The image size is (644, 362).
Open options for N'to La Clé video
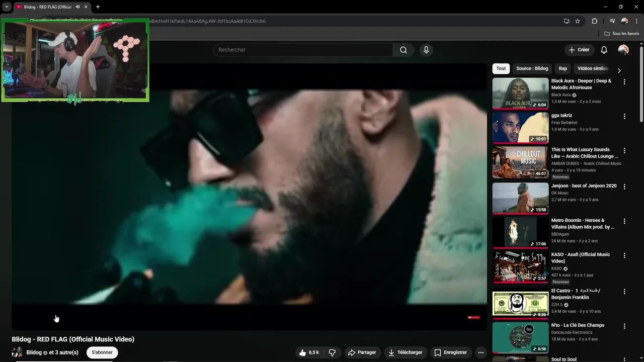(624, 326)
